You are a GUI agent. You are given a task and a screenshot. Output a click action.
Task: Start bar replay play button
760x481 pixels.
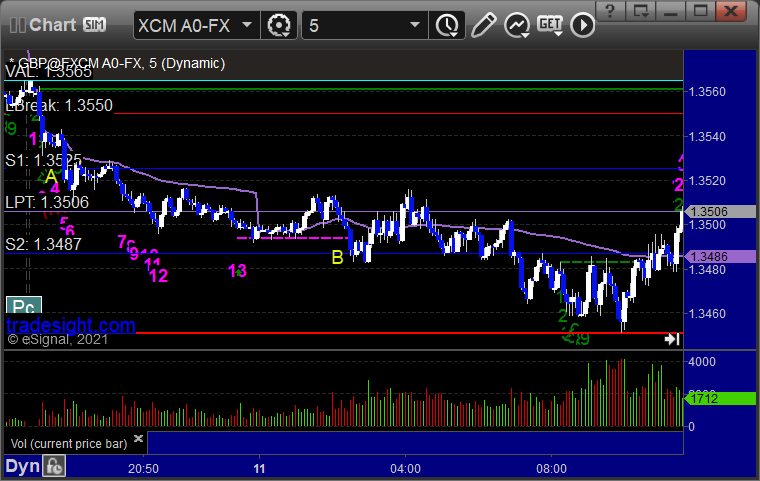pyautogui.click(x=582, y=25)
